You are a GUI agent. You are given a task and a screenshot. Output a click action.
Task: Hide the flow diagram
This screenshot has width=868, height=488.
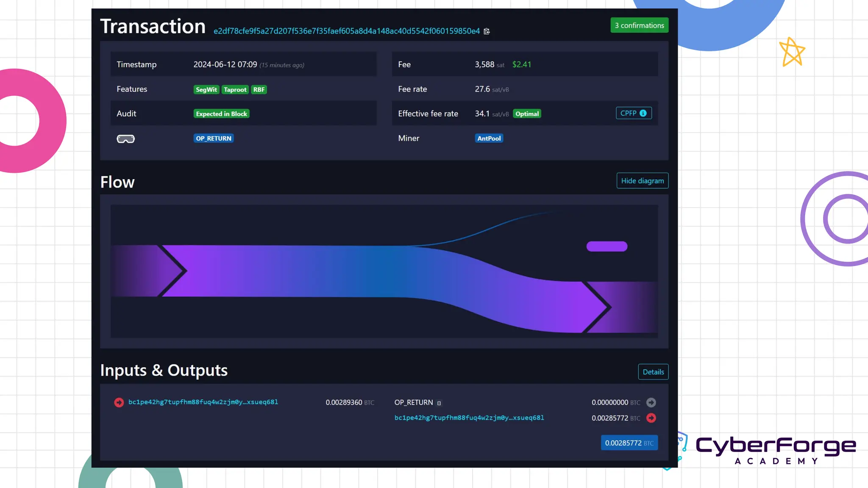pyautogui.click(x=642, y=181)
